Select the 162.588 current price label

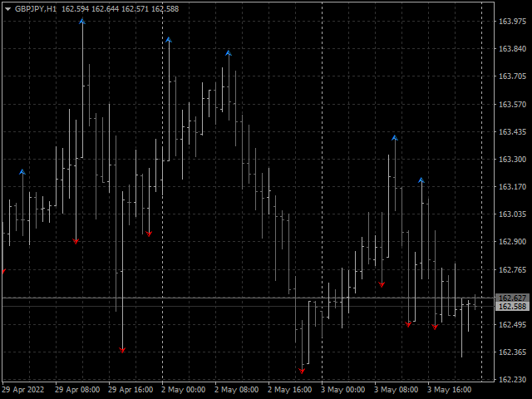tap(512, 307)
